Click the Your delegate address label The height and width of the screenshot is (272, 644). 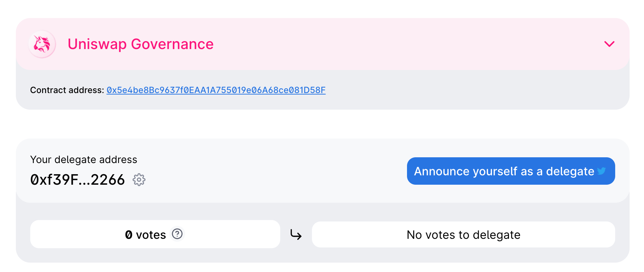pyautogui.click(x=84, y=159)
